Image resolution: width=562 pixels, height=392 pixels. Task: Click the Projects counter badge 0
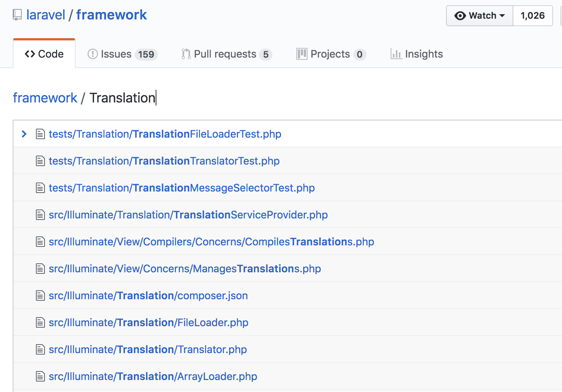click(360, 54)
